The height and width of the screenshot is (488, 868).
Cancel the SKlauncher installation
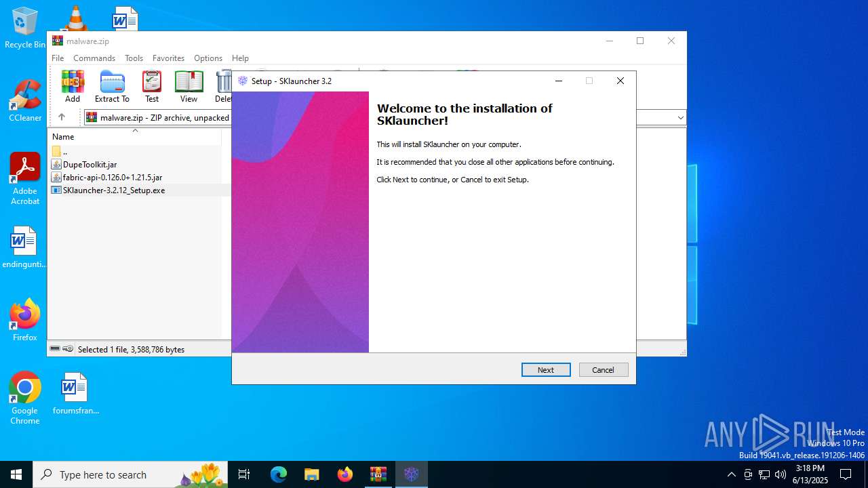coord(604,369)
